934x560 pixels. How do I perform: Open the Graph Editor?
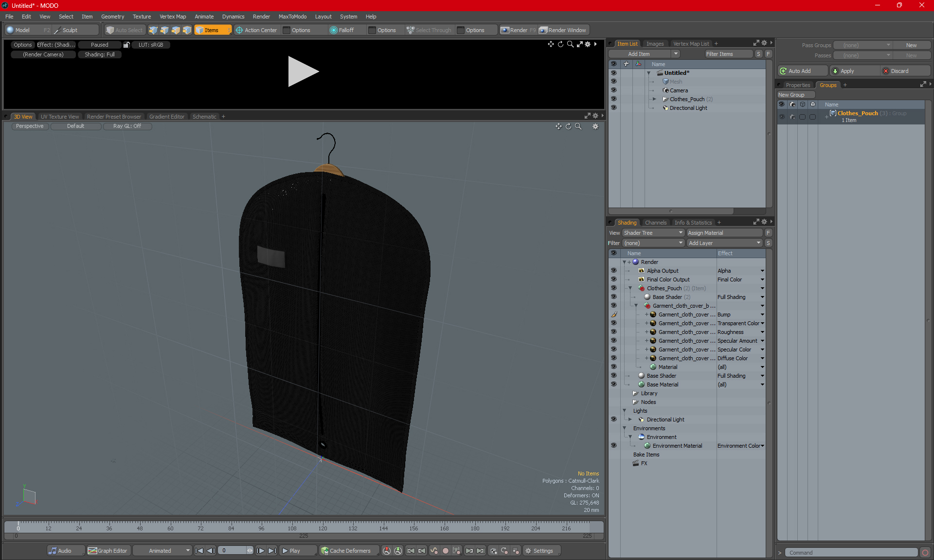pos(108,551)
